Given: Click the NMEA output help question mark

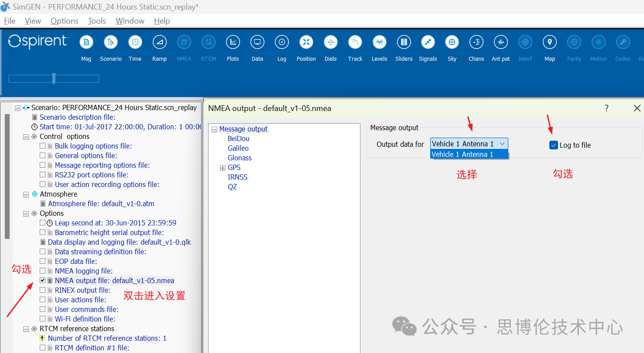Looking at the screenshot, I should pyautogui.click(x=606, y=108).
